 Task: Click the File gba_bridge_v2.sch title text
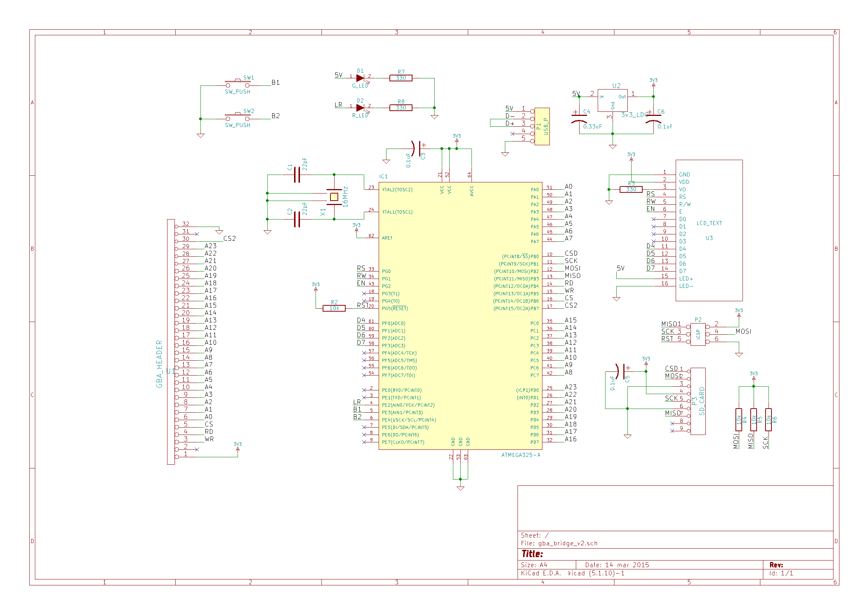click(x=559, y=543)
